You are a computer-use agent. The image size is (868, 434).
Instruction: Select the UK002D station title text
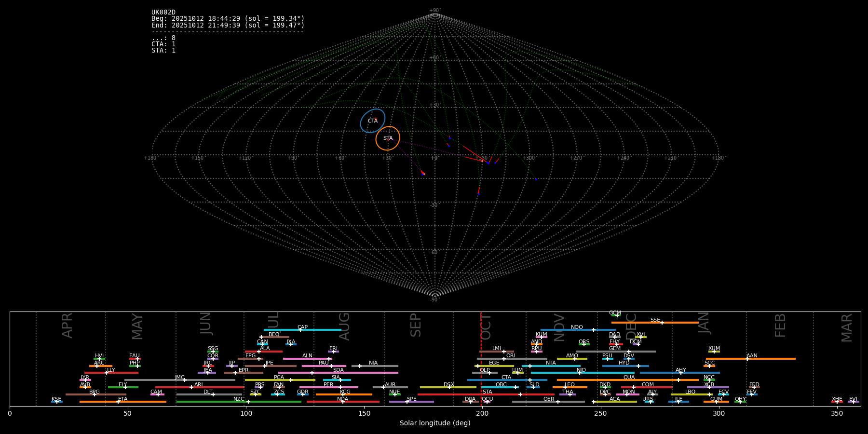pos(163,13)
